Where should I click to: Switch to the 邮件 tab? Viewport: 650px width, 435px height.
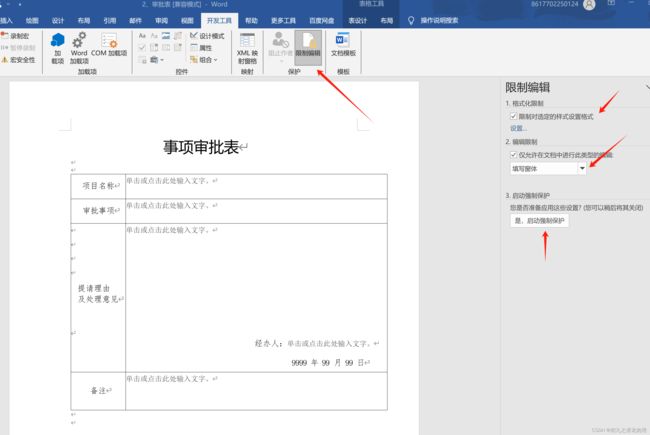[135, 20]
